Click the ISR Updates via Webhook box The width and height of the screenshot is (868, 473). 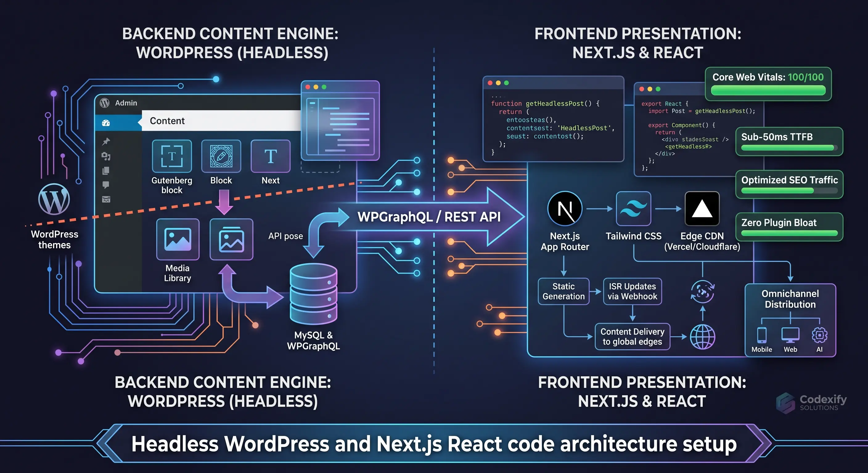pos(633,291)
